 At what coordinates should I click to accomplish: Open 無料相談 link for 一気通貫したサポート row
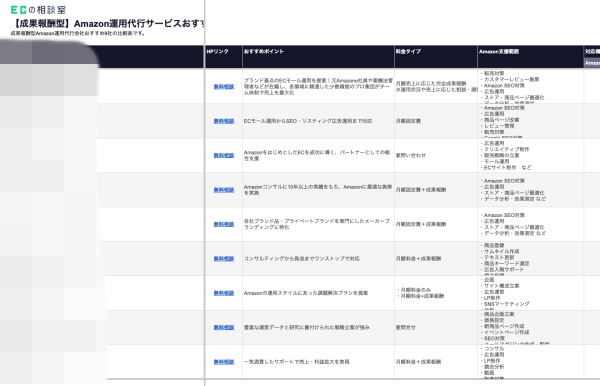224,362
